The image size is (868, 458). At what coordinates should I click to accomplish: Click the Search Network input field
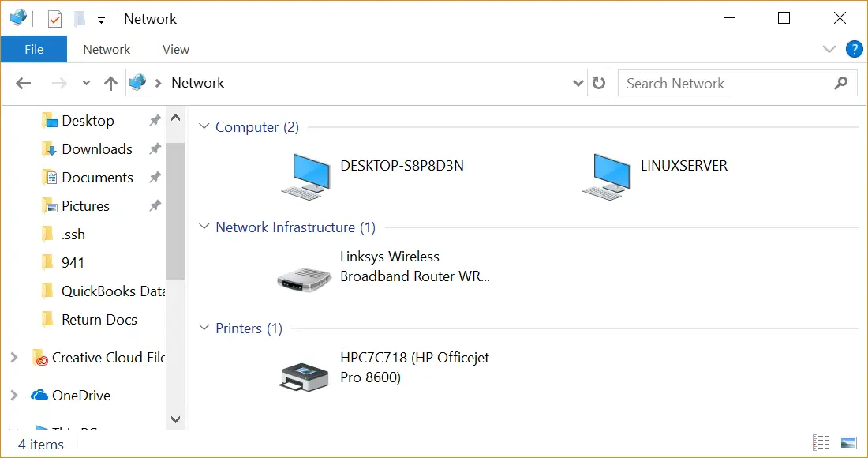click(x=737, y=83)
